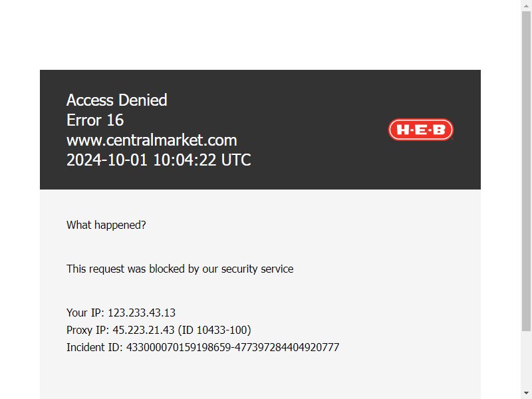The image size is (532, 399).
Task: Click the Error 16 text
Action: (x=95, y=120)
